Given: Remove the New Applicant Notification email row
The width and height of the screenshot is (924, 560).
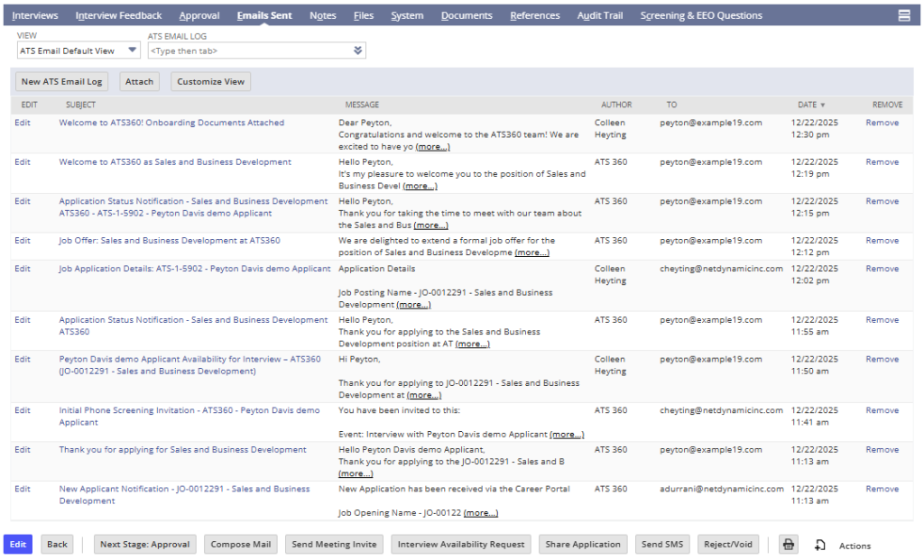Looking at the screenshot, I should click(882, 489).
